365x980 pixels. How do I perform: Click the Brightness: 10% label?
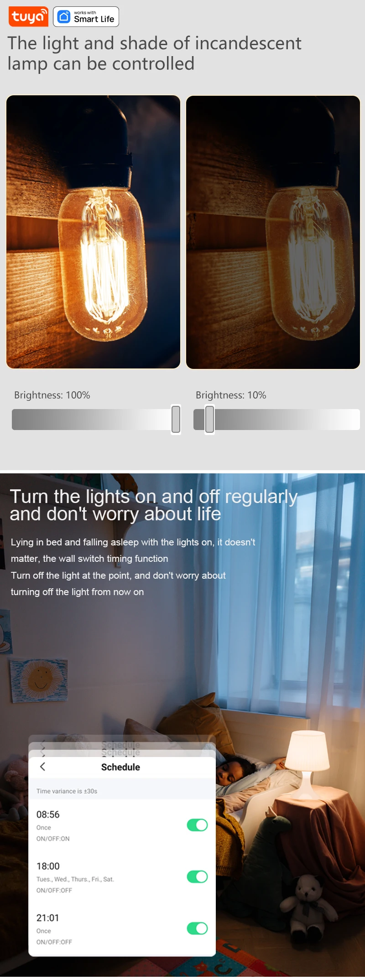(x=231, y=395)
